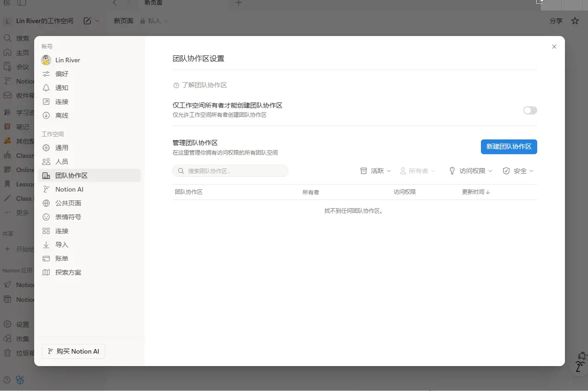This screenshot has height=391, width=588.
Task: Add a new tab with plus icon
Action: coord(238,3)
